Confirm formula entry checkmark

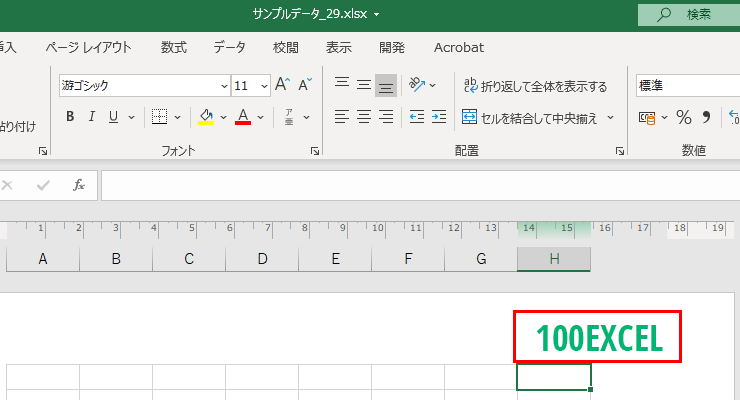pos(43,185)
